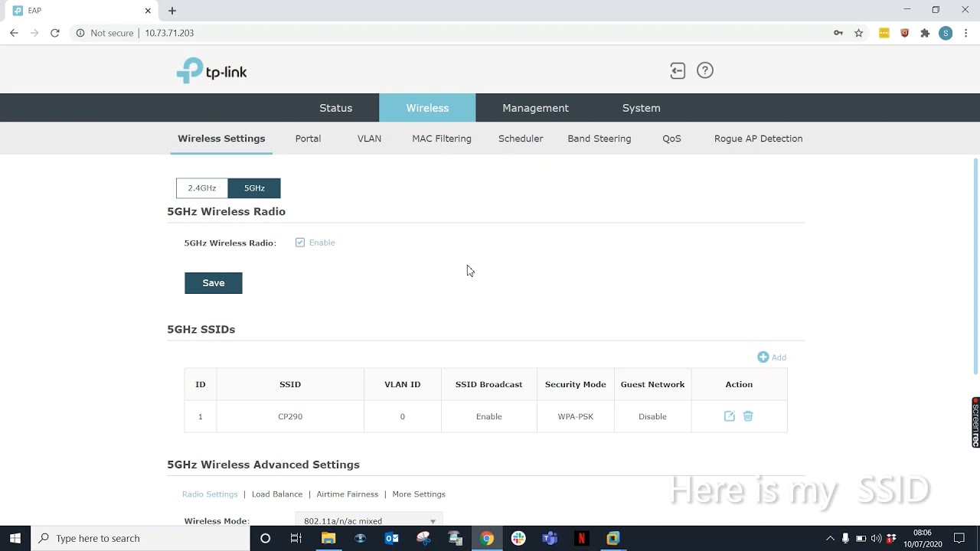Click the WPA-PSK security mode cell
Screen dimensions: 980x551
click(576, 416)
